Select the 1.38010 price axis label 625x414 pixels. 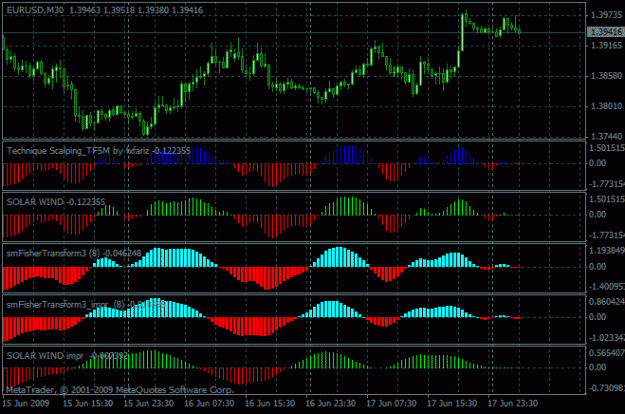pos(606,106)
